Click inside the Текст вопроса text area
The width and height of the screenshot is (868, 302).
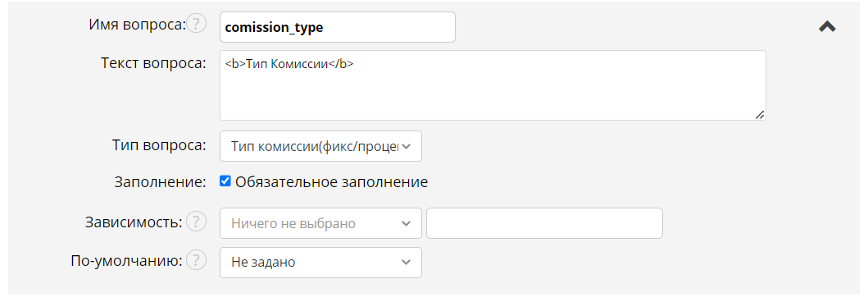493,85
